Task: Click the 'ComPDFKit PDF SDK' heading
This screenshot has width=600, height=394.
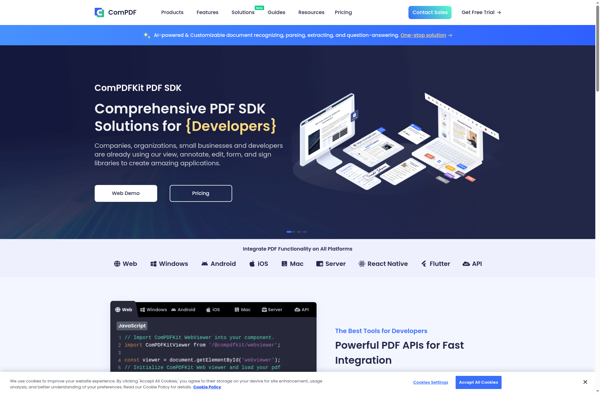Action: click(x=138, y=88)
